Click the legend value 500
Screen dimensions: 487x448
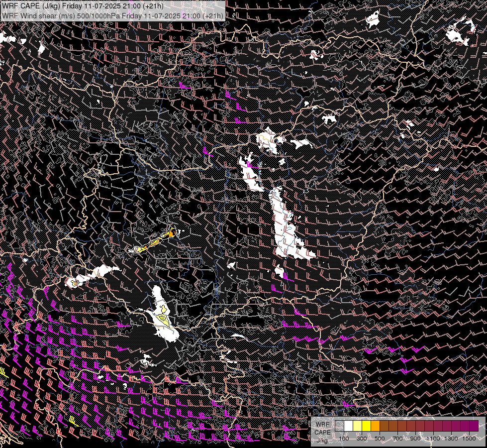(x=380, y=439)
